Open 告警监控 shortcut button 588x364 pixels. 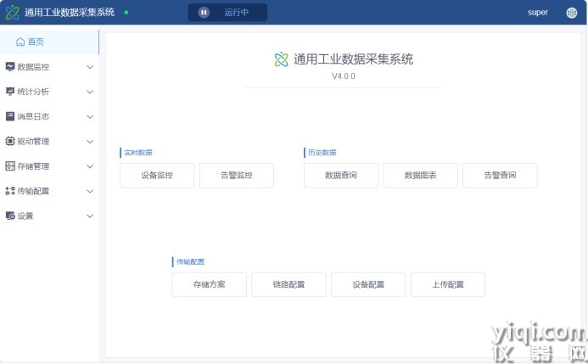[237, 175]
